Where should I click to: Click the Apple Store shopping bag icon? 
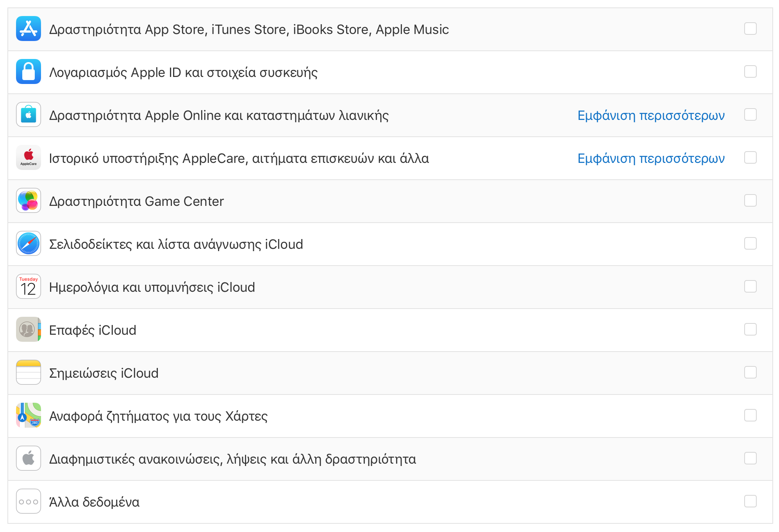[29, 114]
